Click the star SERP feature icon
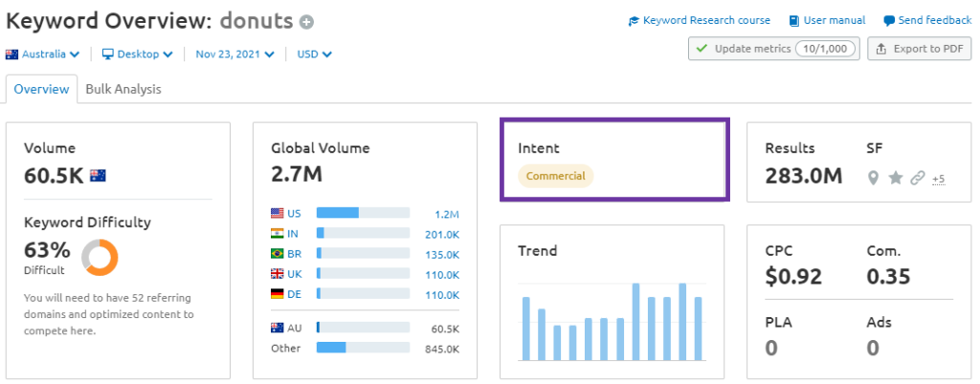 [896, 178]
